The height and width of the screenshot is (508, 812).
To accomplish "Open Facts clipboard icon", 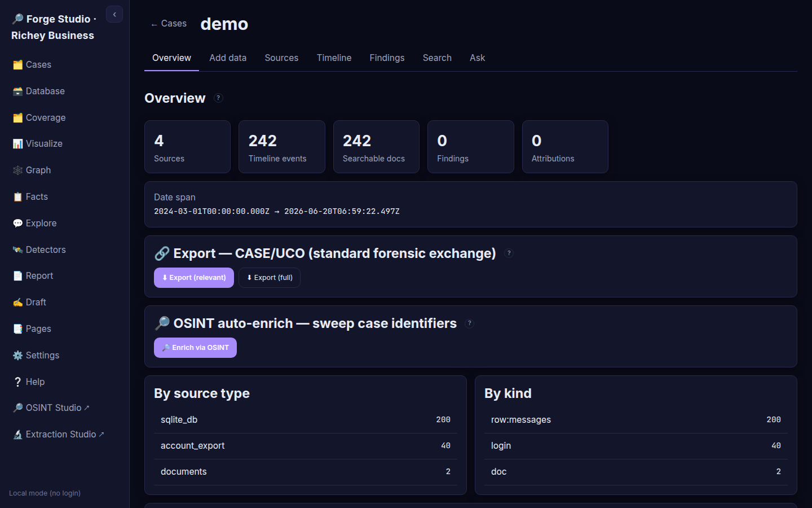I will (x=17, y=197).
